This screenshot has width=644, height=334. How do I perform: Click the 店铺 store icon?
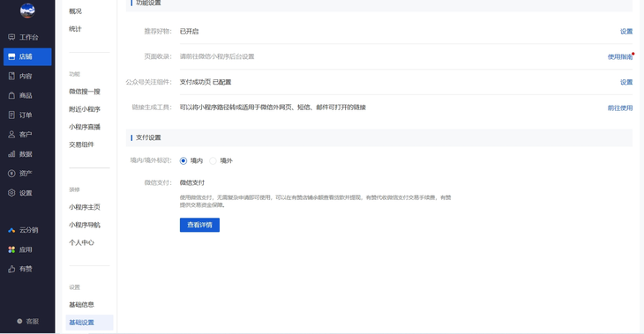coord(11,56)
